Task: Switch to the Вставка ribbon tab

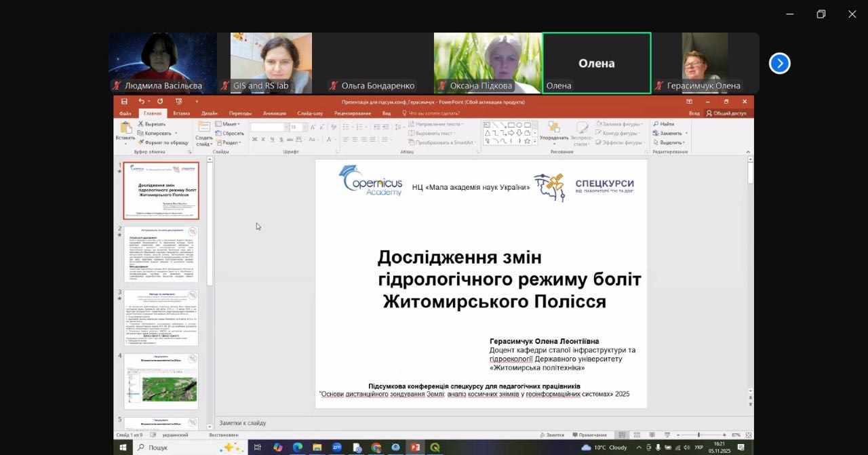Action: (x=181, y=113)
